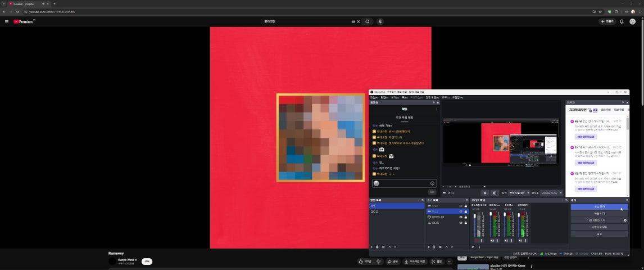The image size is (644, 270).
Task: Open scene filters in scenes dock
Action: coord(383,247)
